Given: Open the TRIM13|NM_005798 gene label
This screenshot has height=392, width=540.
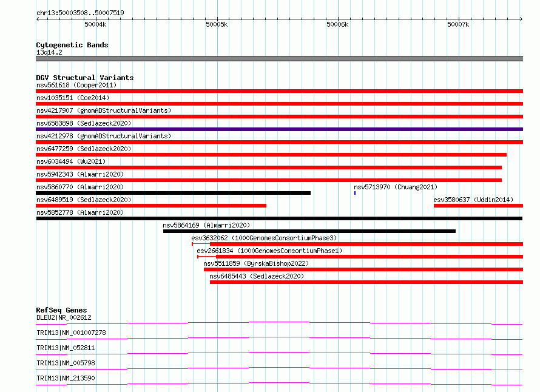Looking at the screenshot, I should (66, 363).
